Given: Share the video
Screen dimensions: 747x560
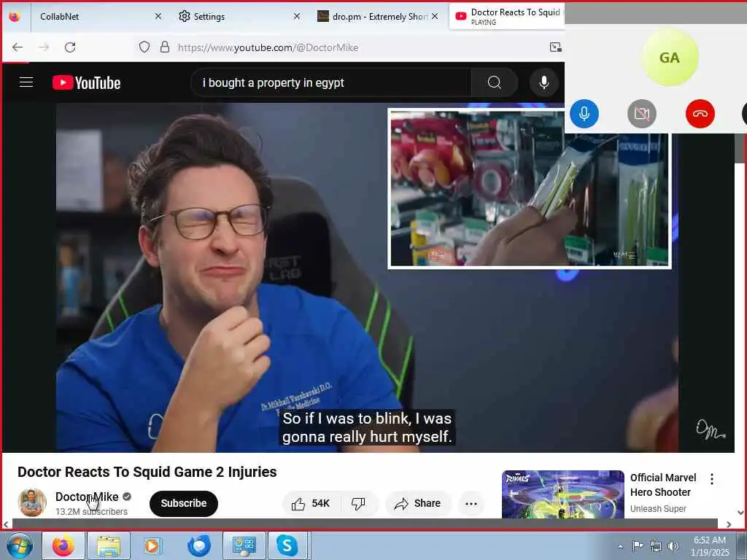Looking at the screenshot, I should pos(418,503).
